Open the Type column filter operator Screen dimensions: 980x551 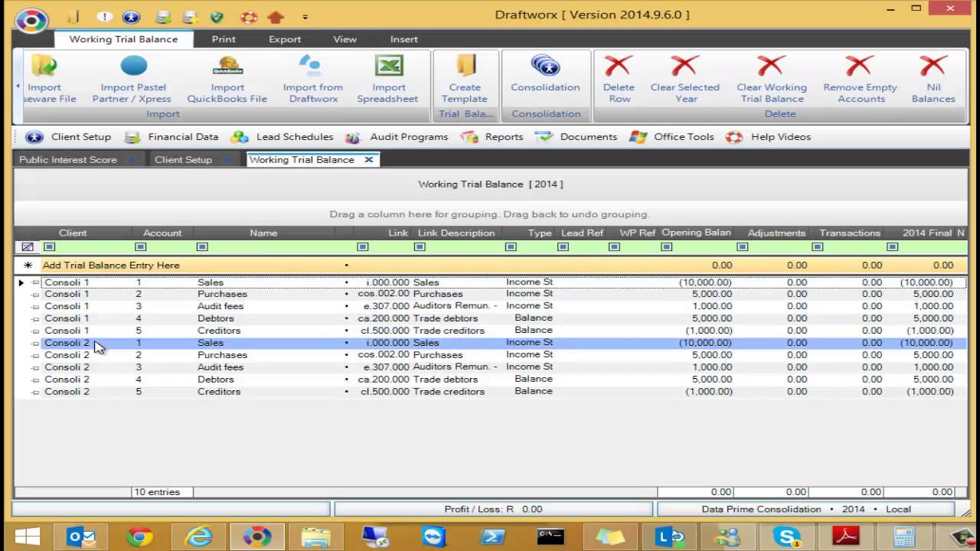pyautogui.click(x=511, y=247)
